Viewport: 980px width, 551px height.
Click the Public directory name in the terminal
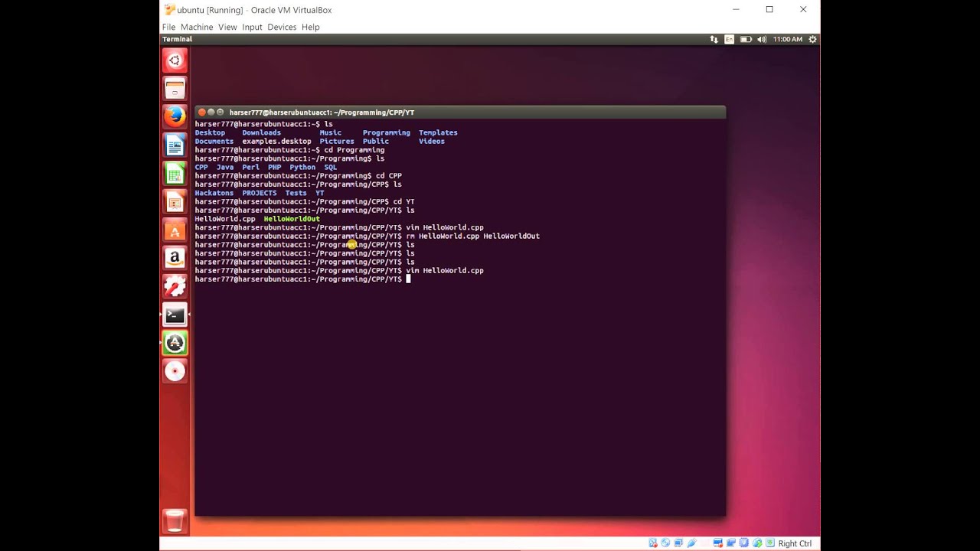(x=376, y=142)
